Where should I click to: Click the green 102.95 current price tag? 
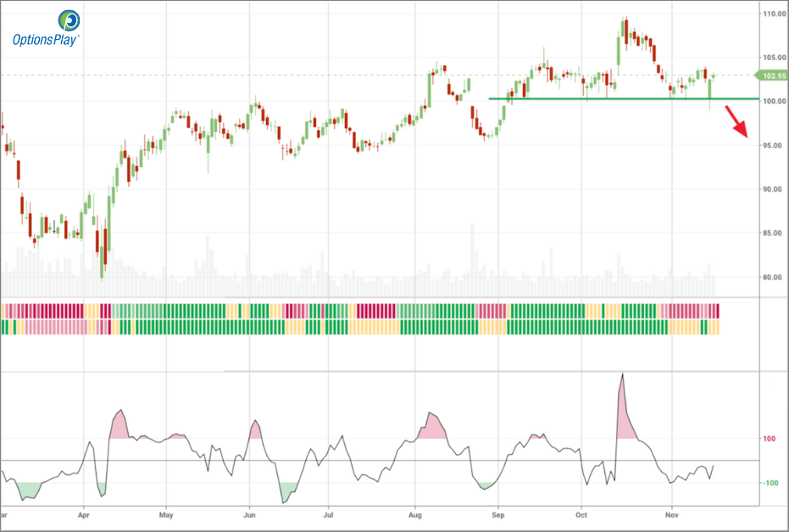[770, 76]
